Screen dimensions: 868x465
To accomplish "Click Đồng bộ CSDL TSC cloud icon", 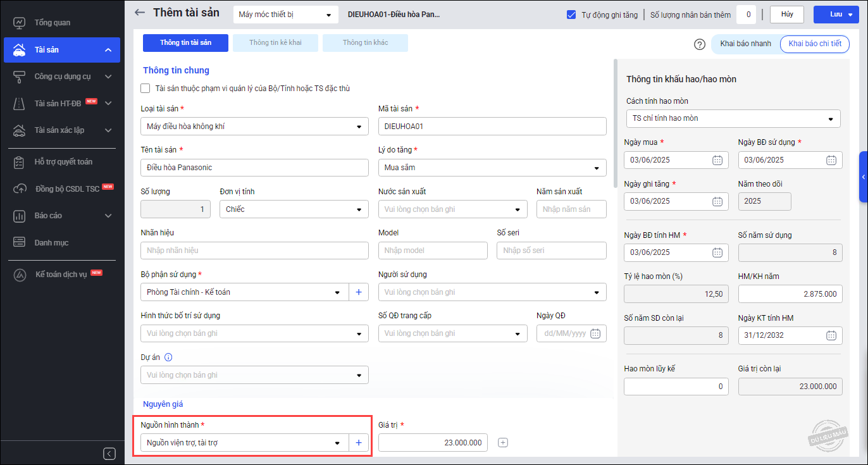I will (19, 189).
